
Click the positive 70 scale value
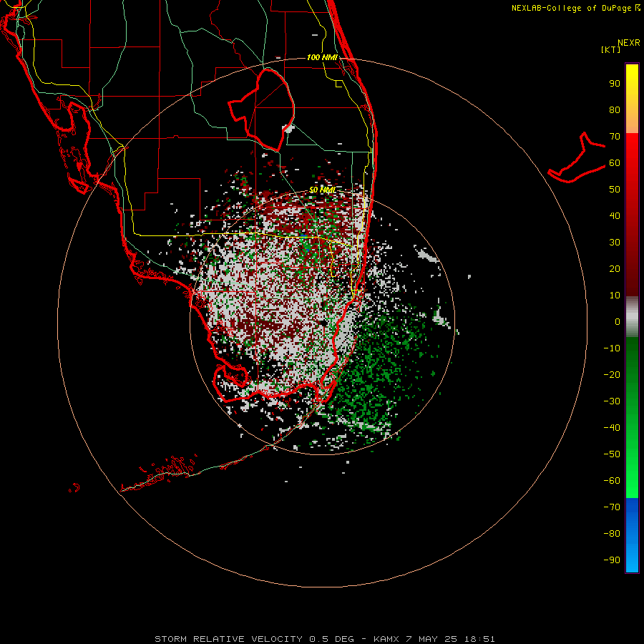tap(615, 137)
